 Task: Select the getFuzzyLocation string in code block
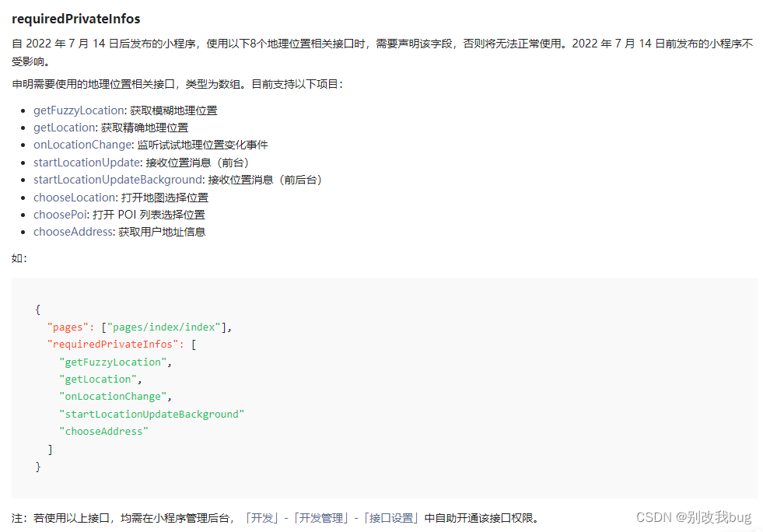113,361
